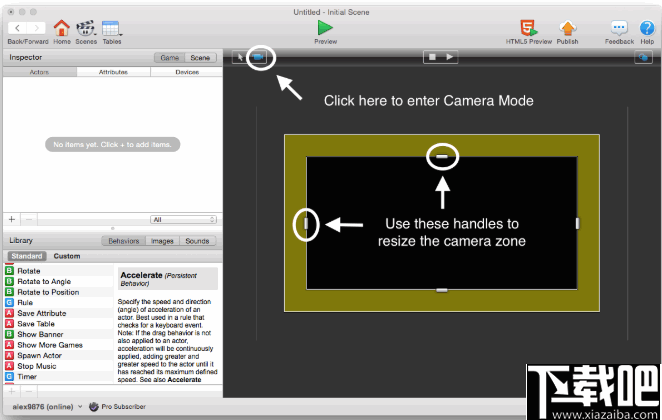Select the Show Banner behavior
662x420 pixels.
pos(59,334)
